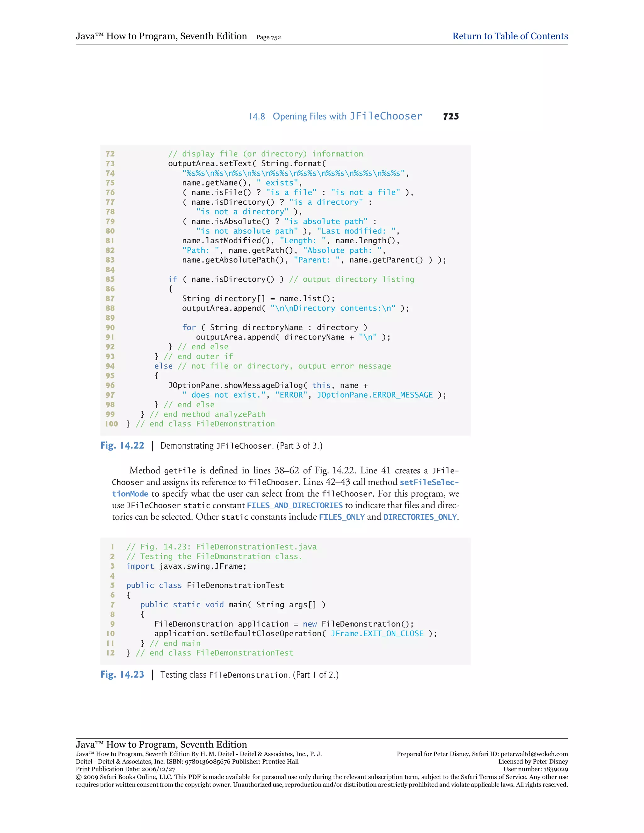Click page number 725 in the heading

click(x=451, y=117)
